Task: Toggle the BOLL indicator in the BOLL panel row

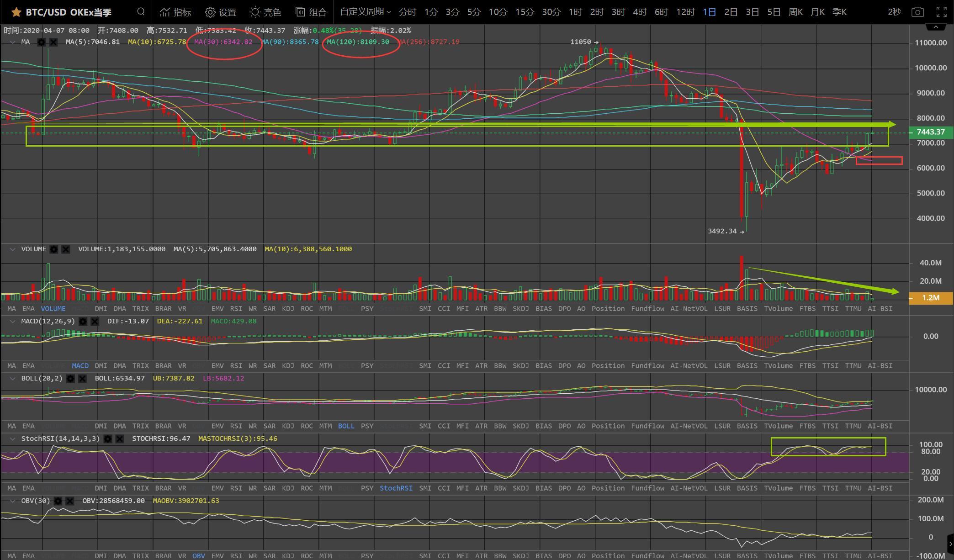Action: pyautogui.click(x=346, y=426)
